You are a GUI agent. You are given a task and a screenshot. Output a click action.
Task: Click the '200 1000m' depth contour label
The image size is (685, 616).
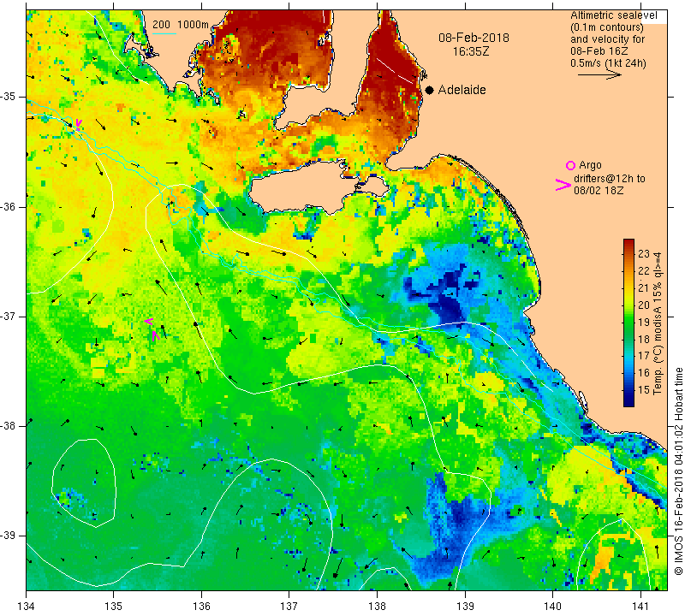click(181, 25)
